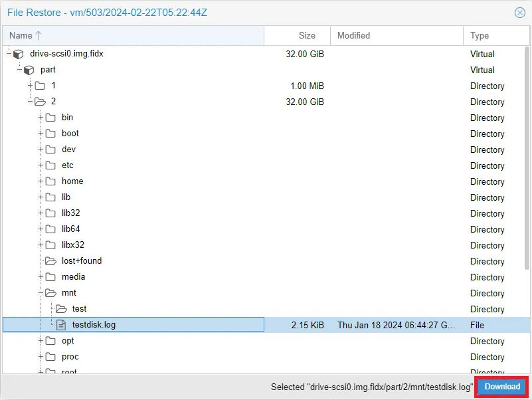Viewport: 532px width, 400px height.
Task: Click the Download button
Action: coord(501,387)
